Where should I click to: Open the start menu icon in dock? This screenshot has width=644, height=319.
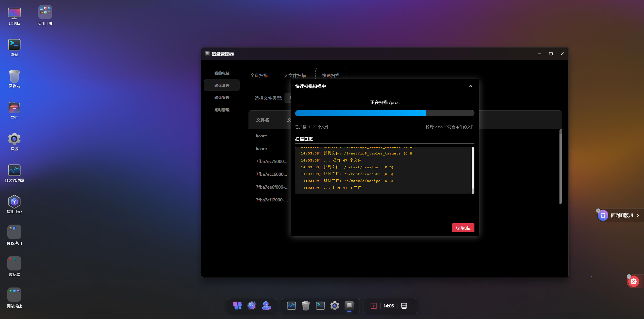(x=237, y=306)
